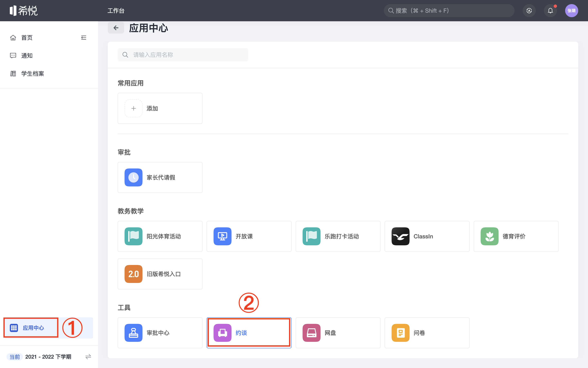Open the 家长代请假 app icon
Screen dimensions: 588x368
(133, 177)
